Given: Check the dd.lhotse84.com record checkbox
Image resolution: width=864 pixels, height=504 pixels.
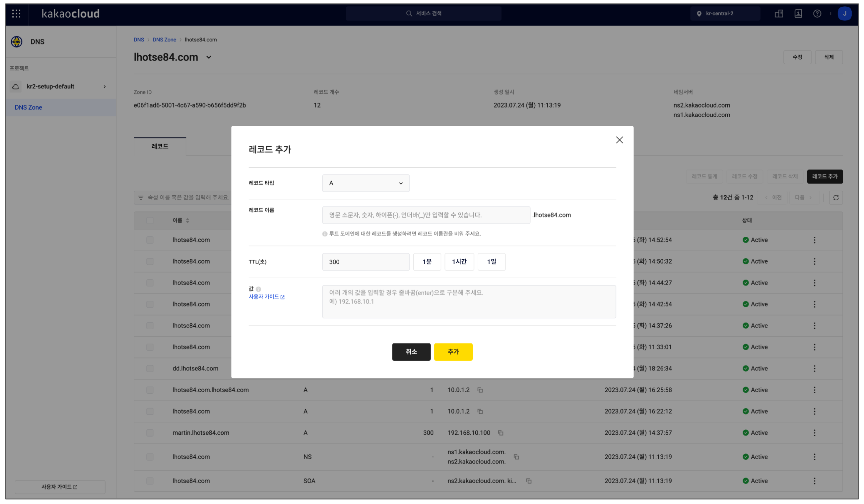Looking at the screenshot, I should click(150, 368).
